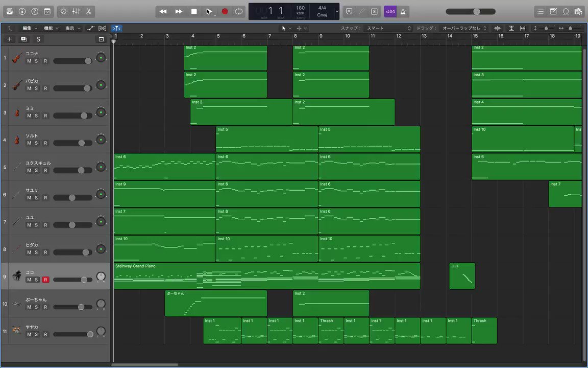Toggle horizontal auto zoom button
Image resolution: width=588 pixels, height=368 pixels.
[523, 28]
